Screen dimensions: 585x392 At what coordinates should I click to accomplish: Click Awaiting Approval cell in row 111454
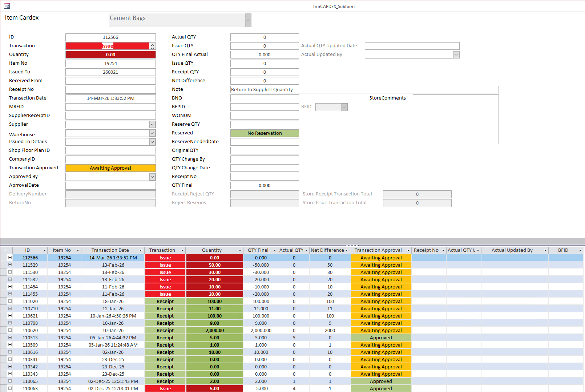(x=381, y=287)
